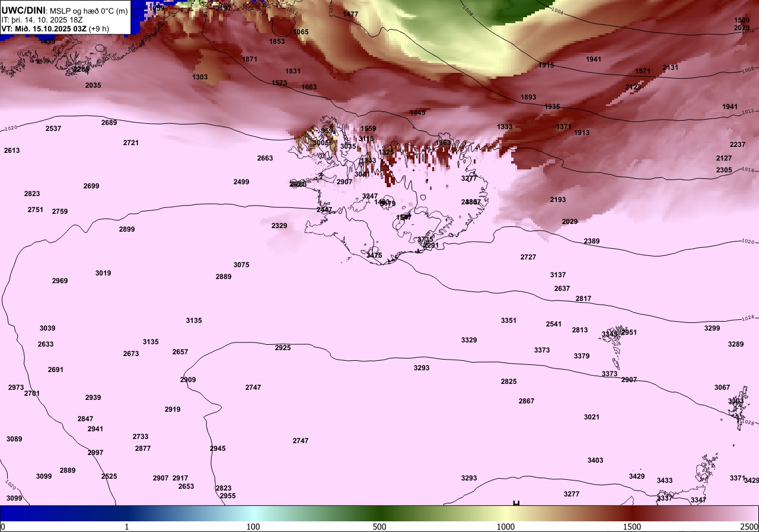759x532 pixels.
Task: Select the height value 2945
Action: click(x=218, y=448)
